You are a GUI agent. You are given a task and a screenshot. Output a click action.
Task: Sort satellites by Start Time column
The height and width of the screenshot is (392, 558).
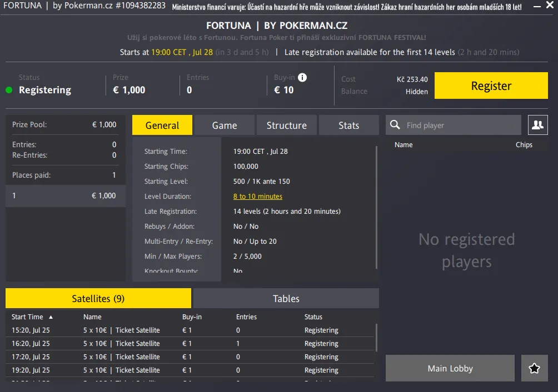coord(32,316)
